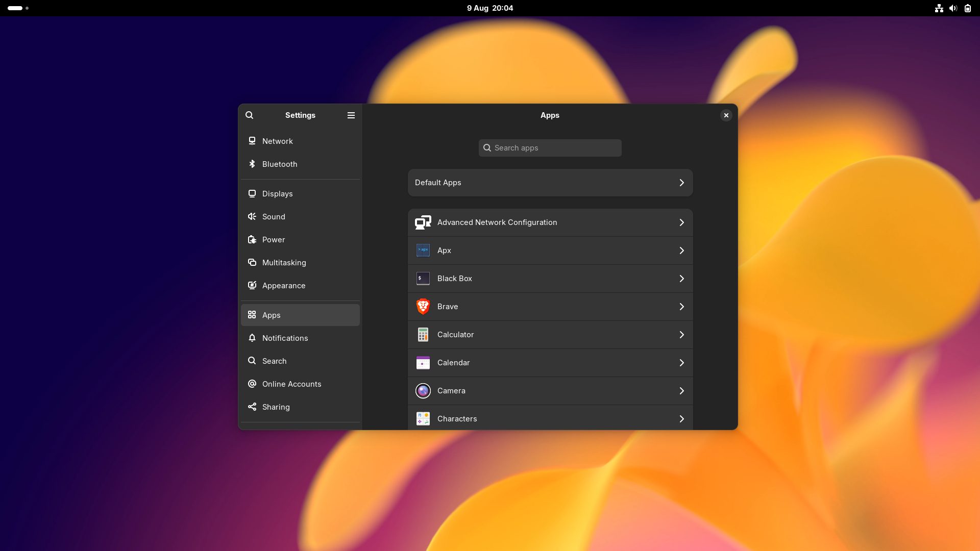Open Online Accounts panel
This screenshot has height=551, width=980.
coord(300,384)
